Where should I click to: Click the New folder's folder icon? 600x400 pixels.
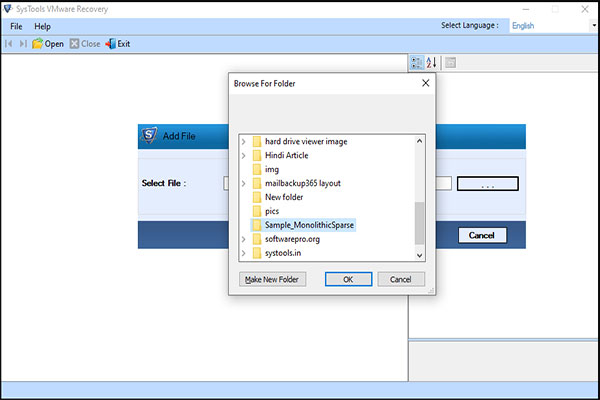[257, 197]
